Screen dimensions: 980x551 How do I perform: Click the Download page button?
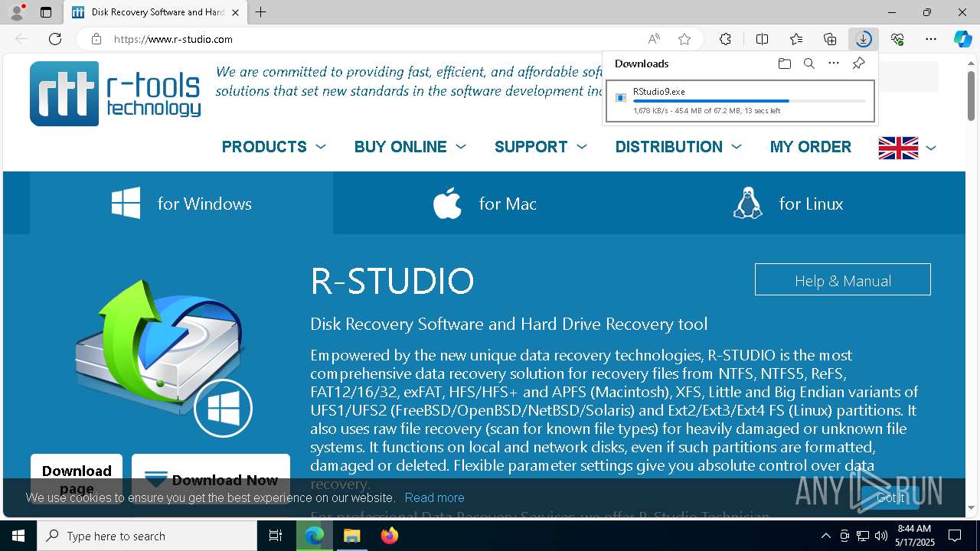77,479
